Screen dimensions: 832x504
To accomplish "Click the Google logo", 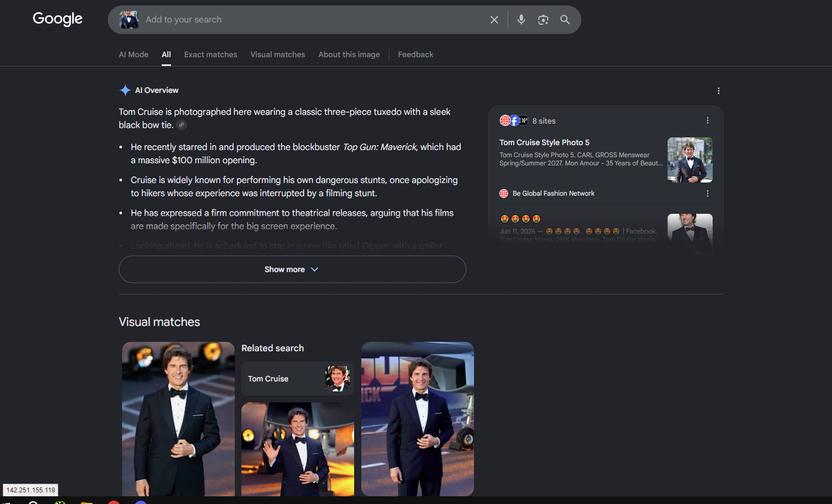I will click(x=58, y=19).
